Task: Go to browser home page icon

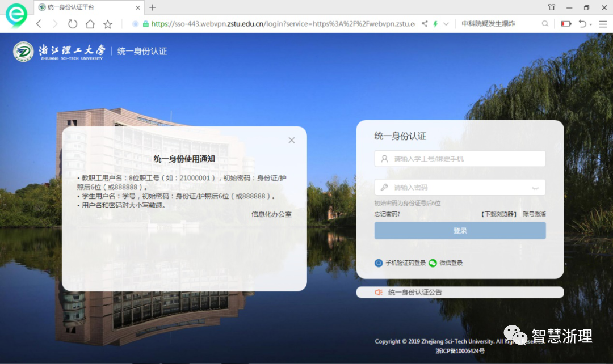Action: pyautogui.click(x=90, y=24)
